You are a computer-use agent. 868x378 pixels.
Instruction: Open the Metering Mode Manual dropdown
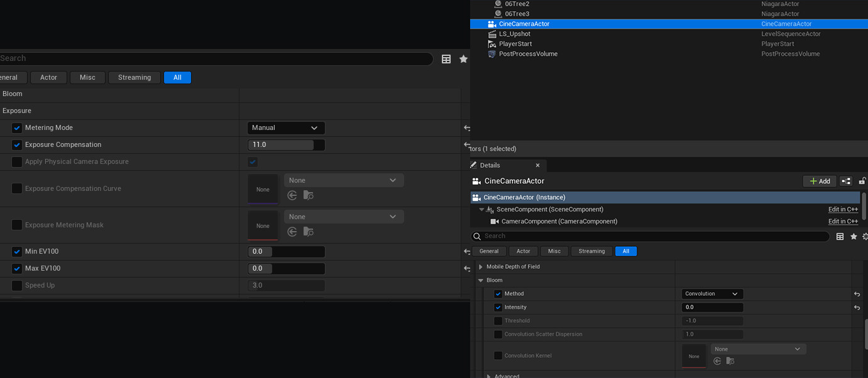tap(286, 128)
